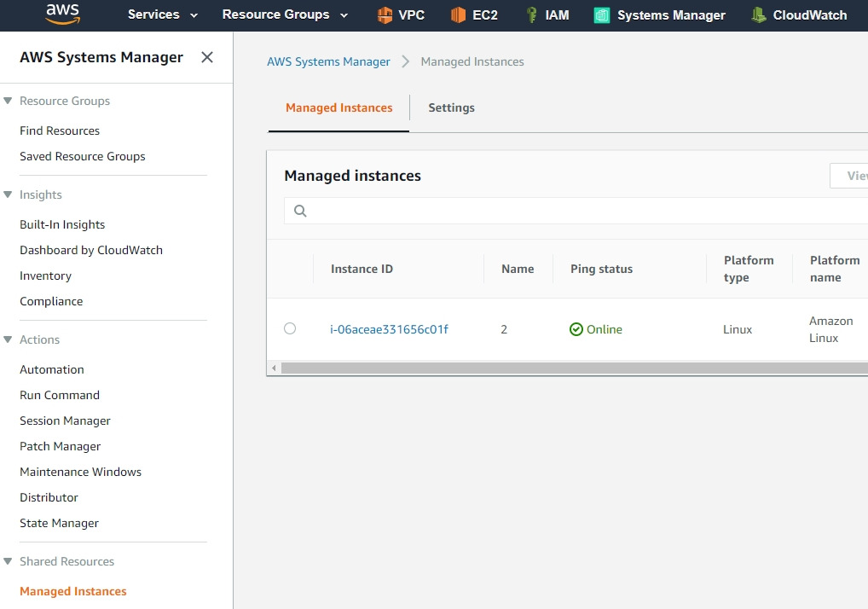Open Saved Resource Groups

[x=83, y=156]
